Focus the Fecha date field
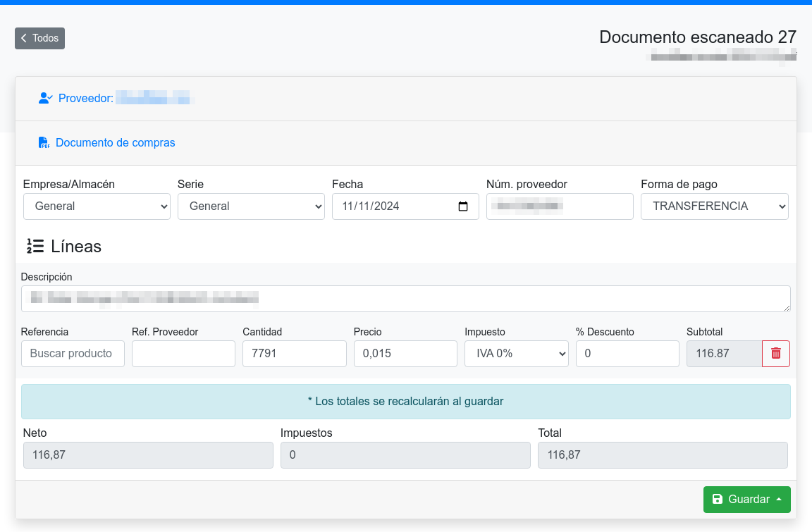Image resolution: width=812 pixels, height=532 pixels. (x=405, y=206)
